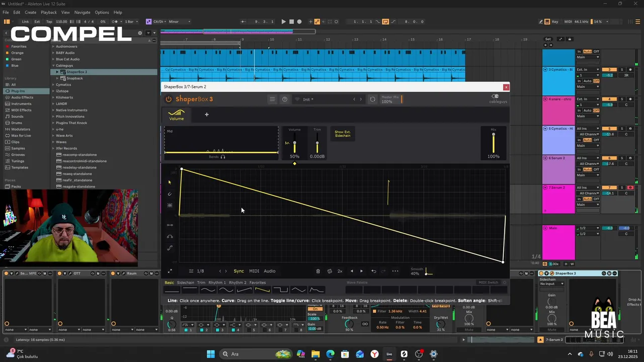Shift wave right with arrow
This screenshot has width=644, height=362.
(x=361, y=271)
